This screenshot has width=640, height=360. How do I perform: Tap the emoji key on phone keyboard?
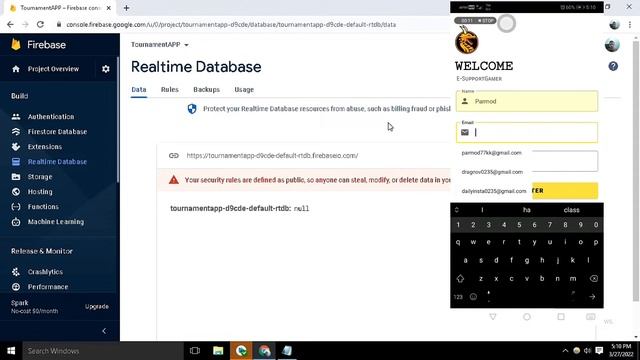tap(473, 297)
